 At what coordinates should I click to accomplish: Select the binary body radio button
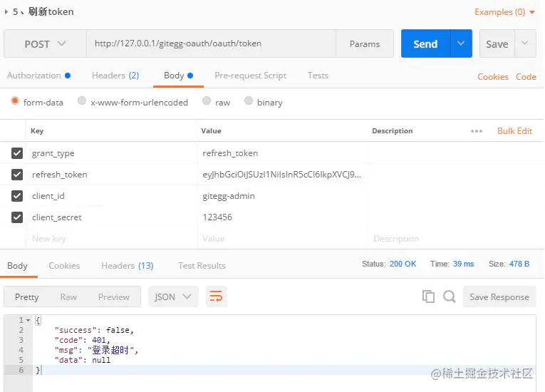(249, 101)
